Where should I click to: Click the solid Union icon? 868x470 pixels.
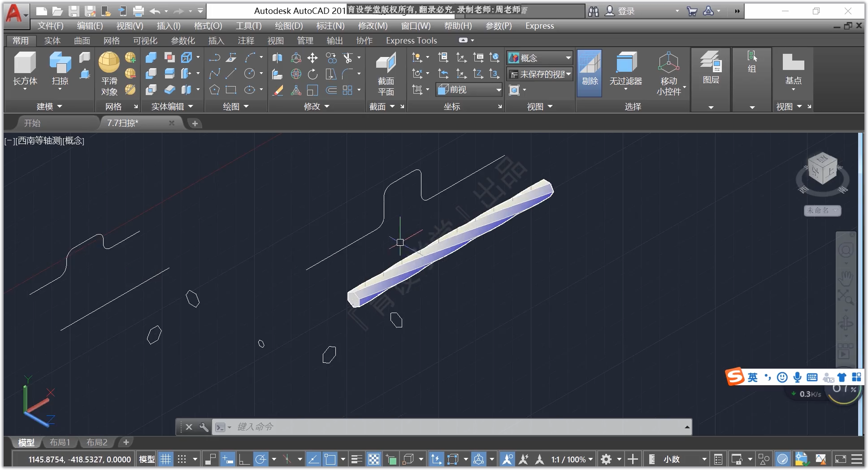[x=151, y=57]
